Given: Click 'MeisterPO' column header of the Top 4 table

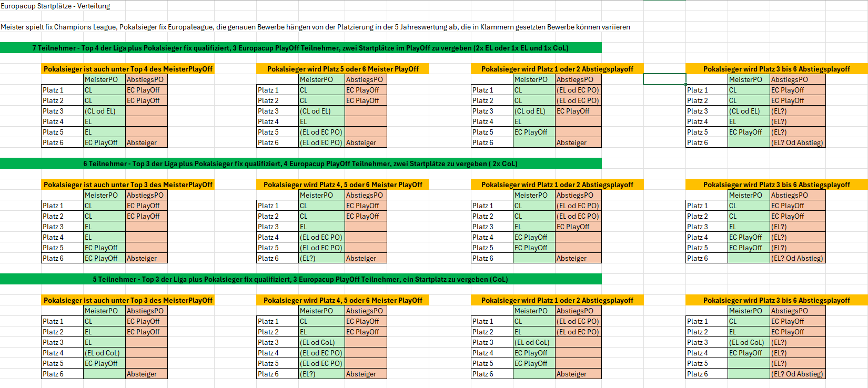Looking at the screenshot, I should [104, 79].
